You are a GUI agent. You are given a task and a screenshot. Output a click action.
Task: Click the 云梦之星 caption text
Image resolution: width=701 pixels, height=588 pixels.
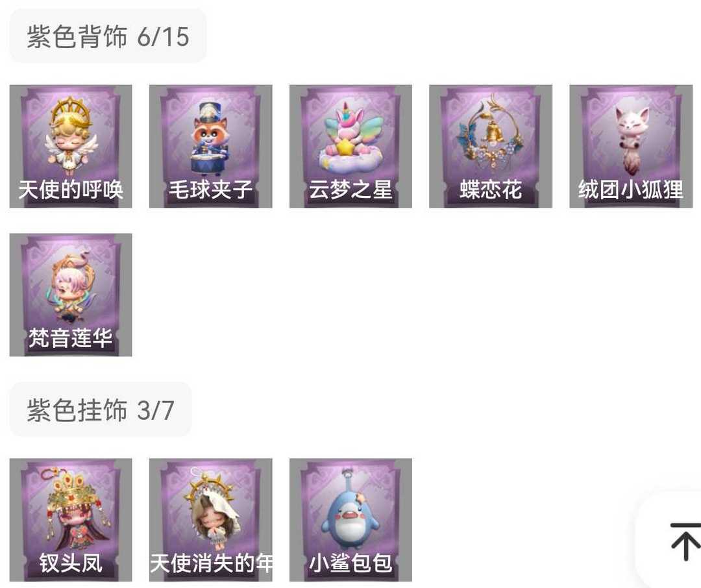tap(350, 189)
